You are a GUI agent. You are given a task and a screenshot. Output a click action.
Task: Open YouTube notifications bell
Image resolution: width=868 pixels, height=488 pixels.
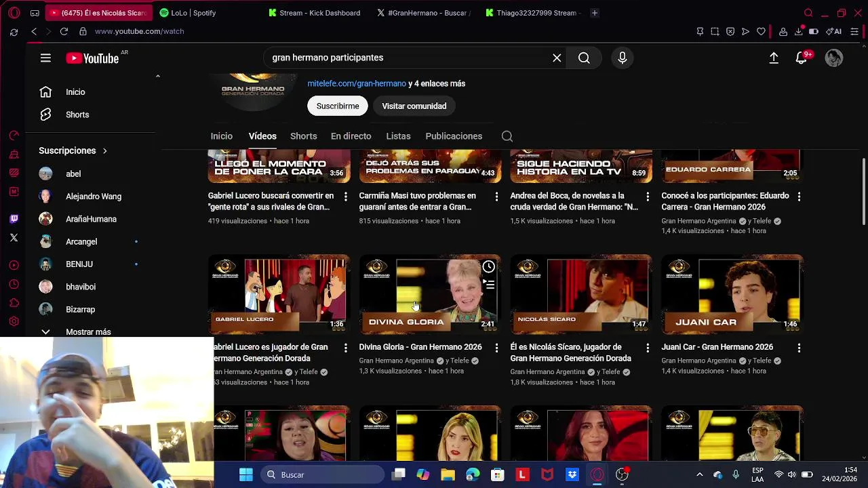pyautogui.click(x=802, y=58)
